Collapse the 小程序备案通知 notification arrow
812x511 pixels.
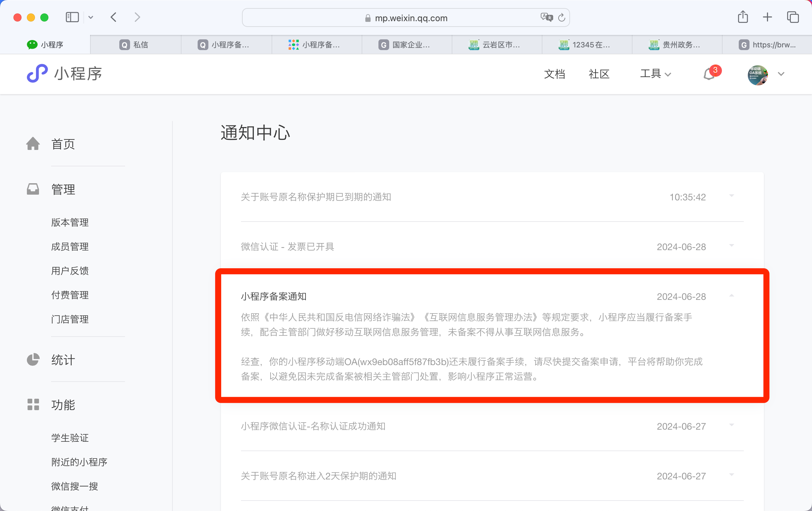tap(731, 296)
